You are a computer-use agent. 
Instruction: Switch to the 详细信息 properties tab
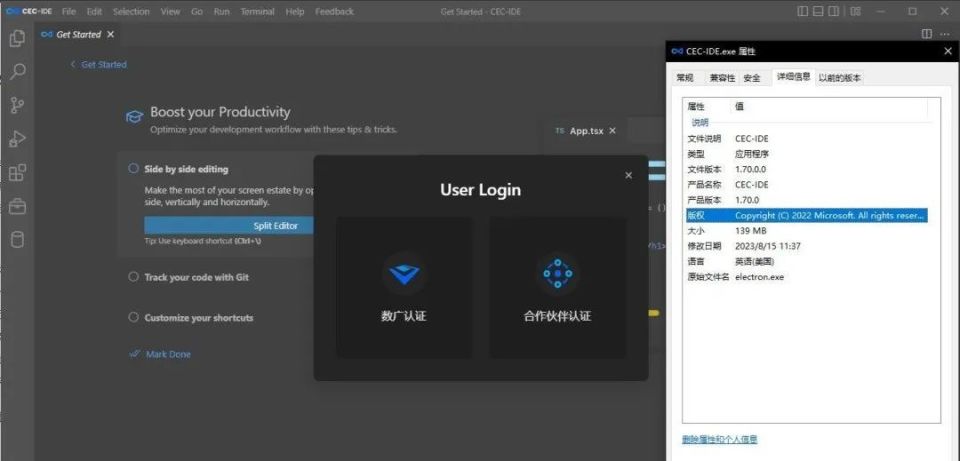click(x=793, y=77)
